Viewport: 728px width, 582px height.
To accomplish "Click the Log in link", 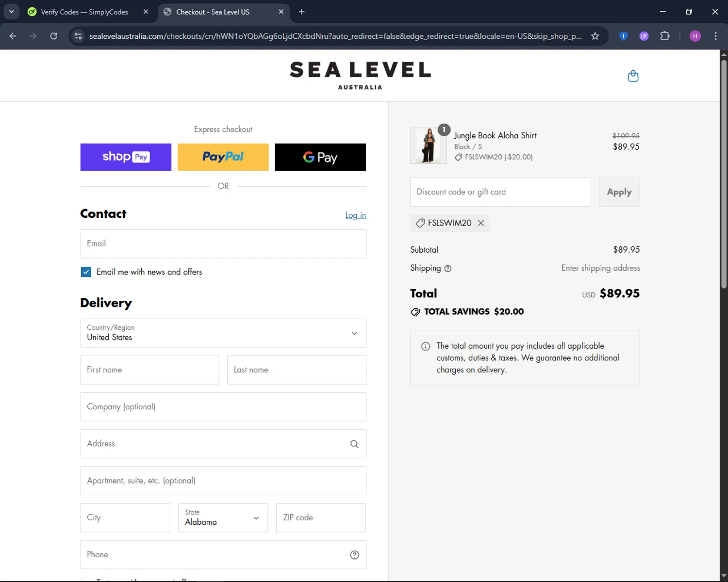I will (x=356, y=215).
